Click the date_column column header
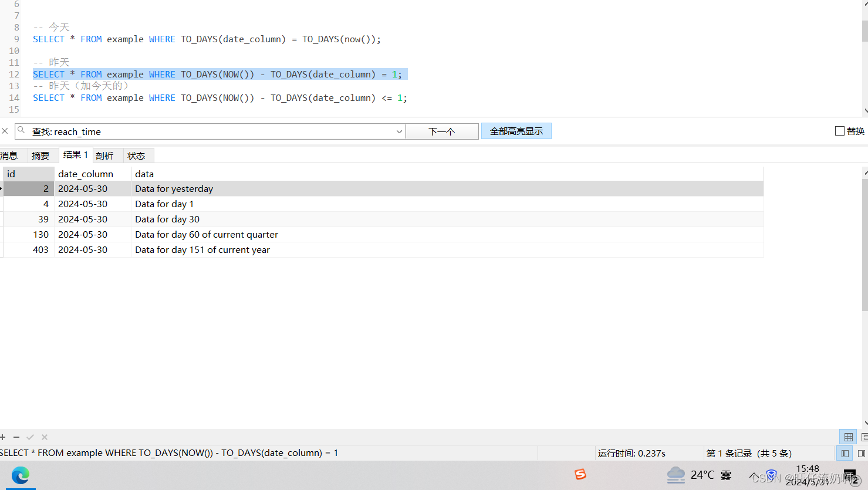The image size is (868, 490). tap(93, 174)
